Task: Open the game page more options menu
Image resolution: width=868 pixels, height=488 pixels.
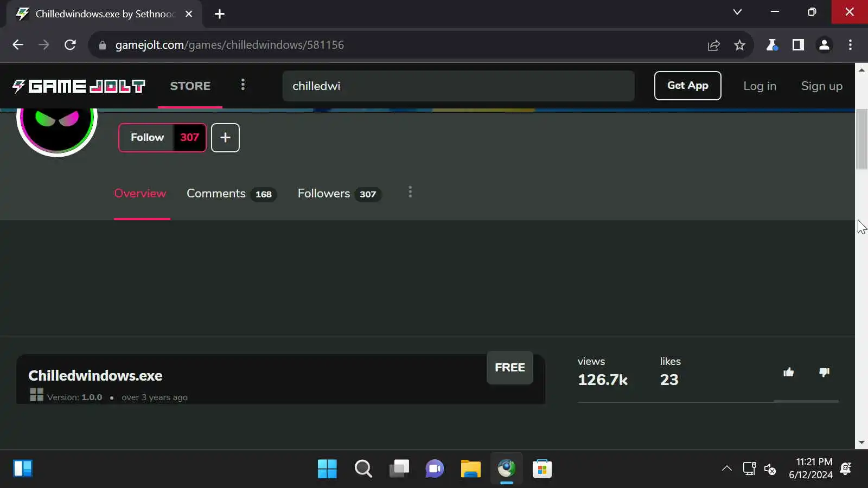Action: [x=410, y=192]
